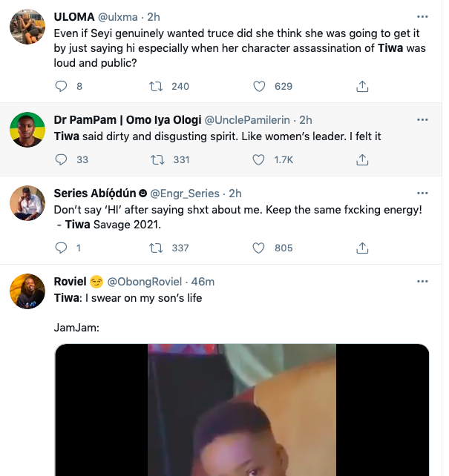Image resolution: width=449 pixels, height=476 pixels.
Task: Like ULOMA's tweet with 629 likes
Action: pos(259,87)
